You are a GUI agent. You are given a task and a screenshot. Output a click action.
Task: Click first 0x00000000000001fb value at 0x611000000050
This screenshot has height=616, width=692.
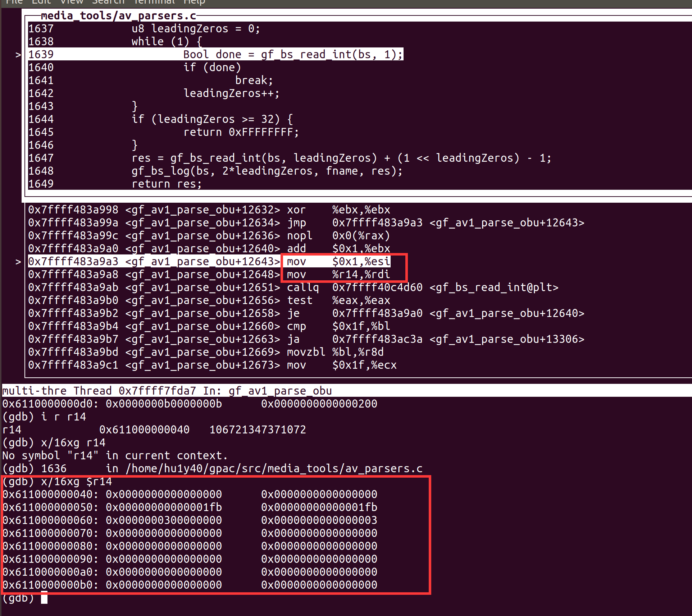pyautogui.click(x=164, y=507)
